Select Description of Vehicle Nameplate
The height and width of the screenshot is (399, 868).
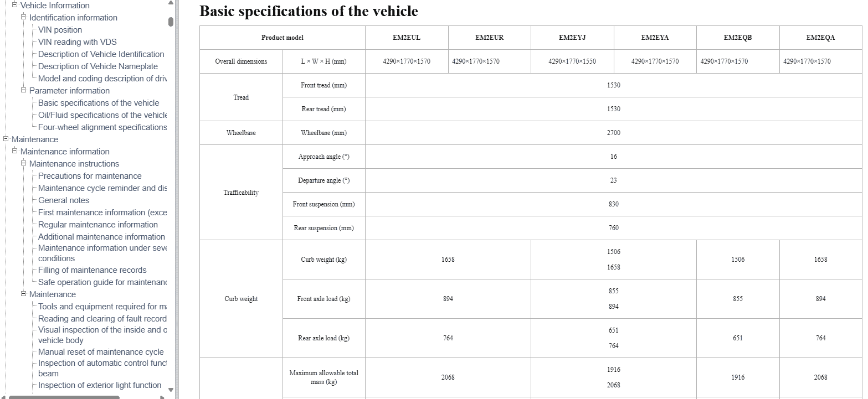97,66
